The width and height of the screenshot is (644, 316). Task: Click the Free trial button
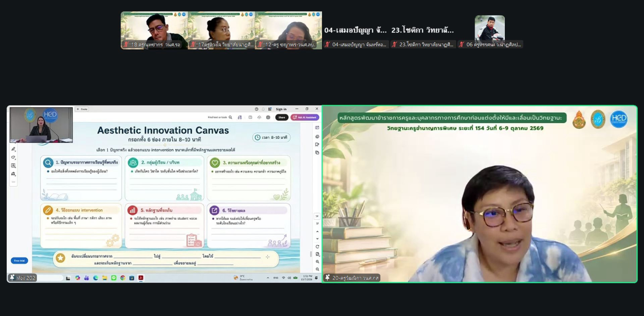(x=19, y=261)
